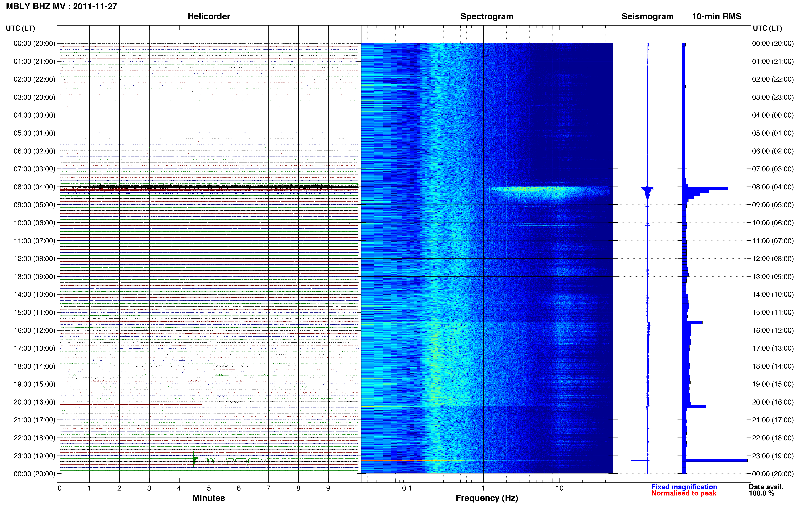The image size is (812, 508).
Task: Click left time label '05:00 (01:00)'
Action: (34, 133)
